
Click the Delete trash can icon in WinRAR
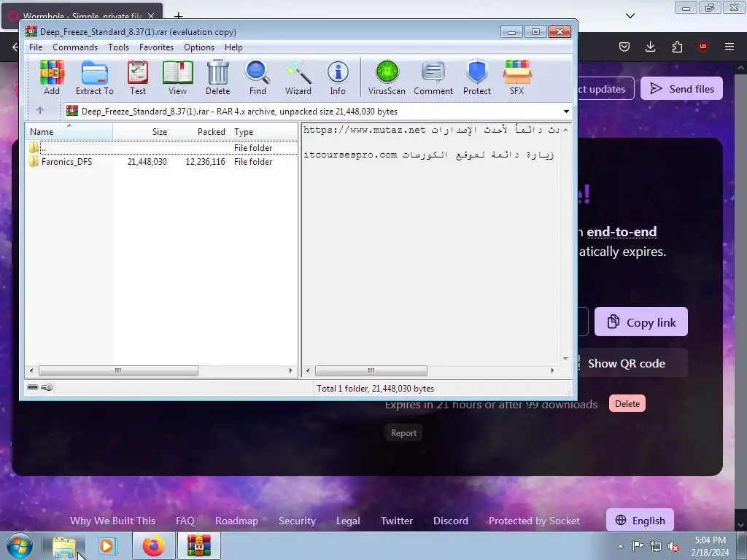pos(217,77)
